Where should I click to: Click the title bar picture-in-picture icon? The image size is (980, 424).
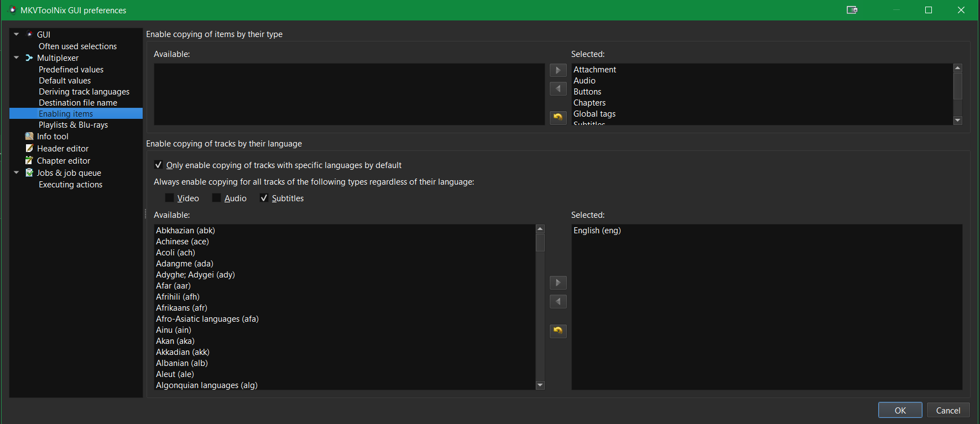pyautogui.click(x=852, y=10)
